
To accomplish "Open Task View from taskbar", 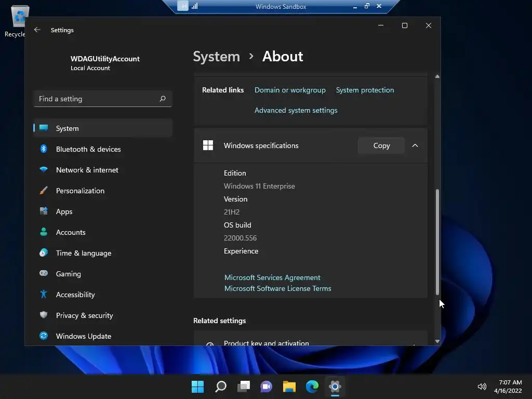I will pos(244,387).
